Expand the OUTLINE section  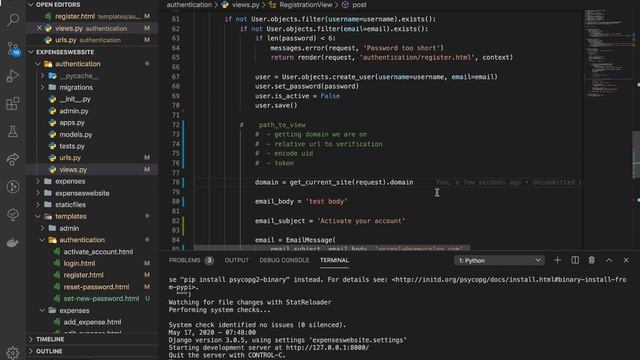(x=31, y=351)
